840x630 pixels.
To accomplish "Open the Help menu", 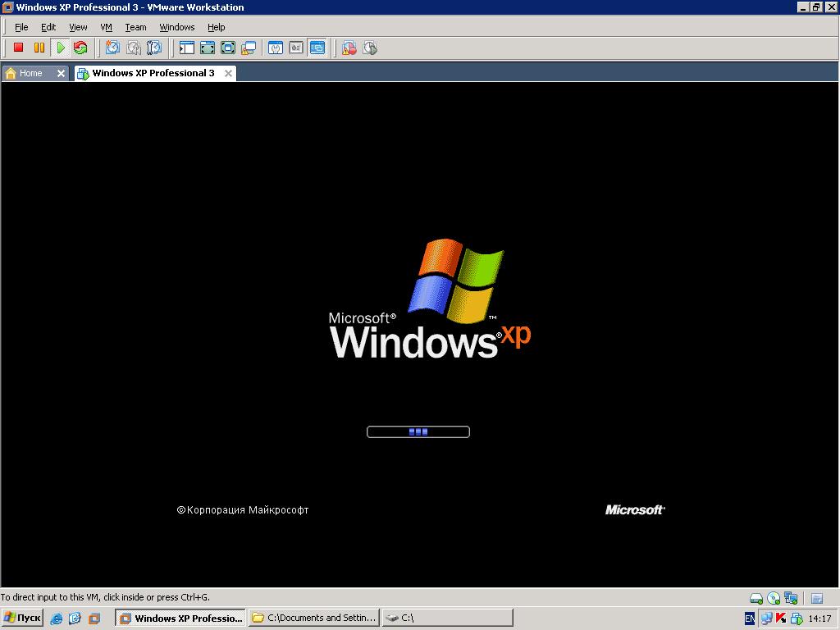I will tap(217, 27).
